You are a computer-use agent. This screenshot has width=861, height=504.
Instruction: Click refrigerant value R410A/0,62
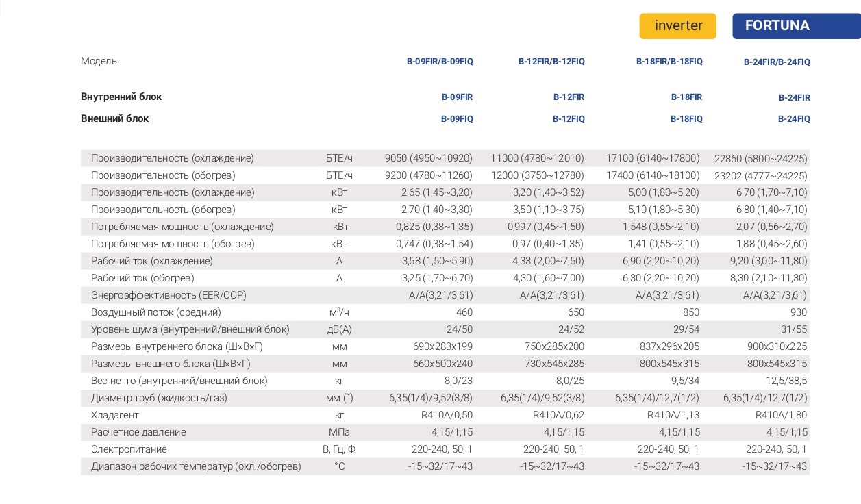[558, 415]
